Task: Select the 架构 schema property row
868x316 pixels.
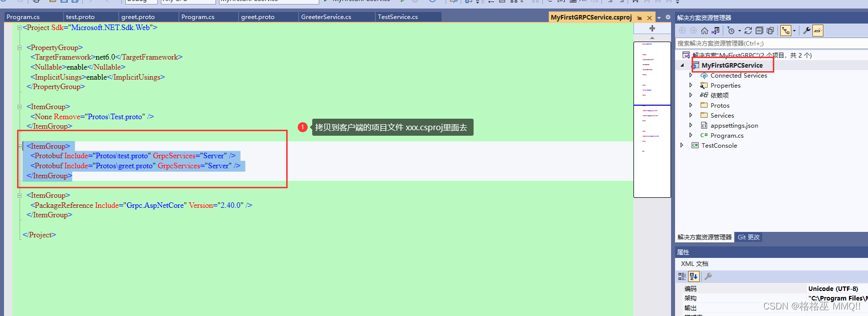Action: click(771, 298)
